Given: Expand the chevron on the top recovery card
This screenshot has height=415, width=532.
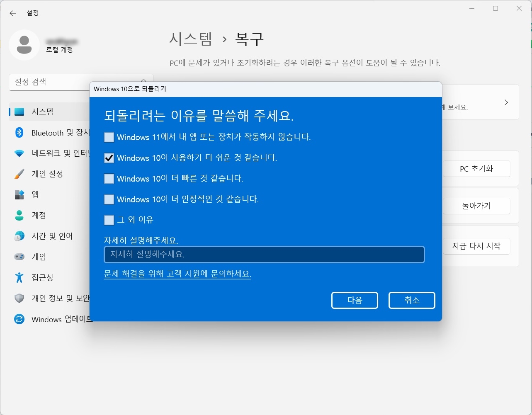Looking at the screenshot, I should point(506,102).
